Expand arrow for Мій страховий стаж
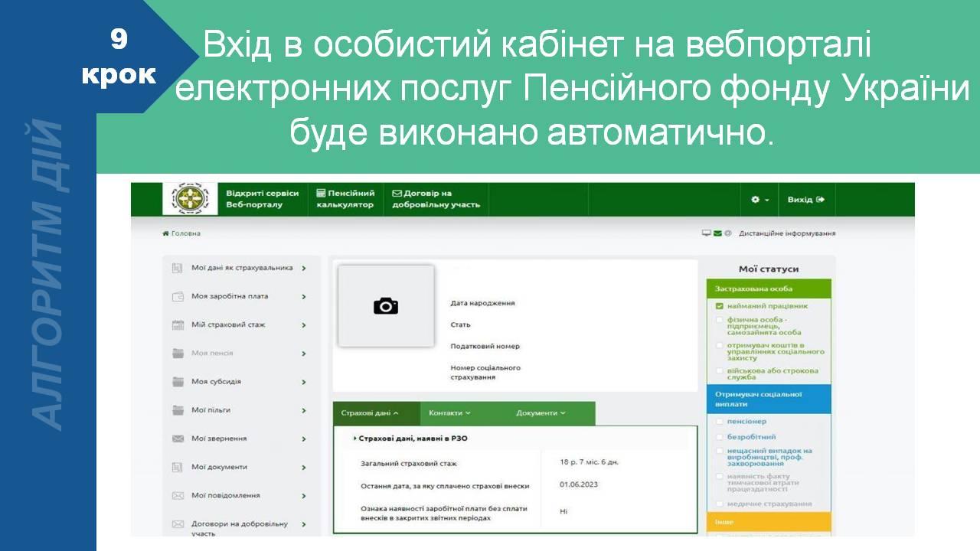 tap(304, 325)
